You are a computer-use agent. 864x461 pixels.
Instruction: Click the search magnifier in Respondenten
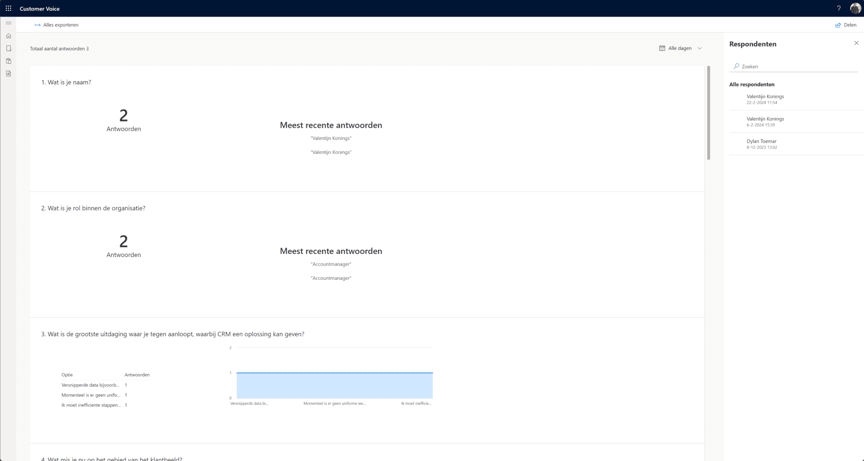736,66
